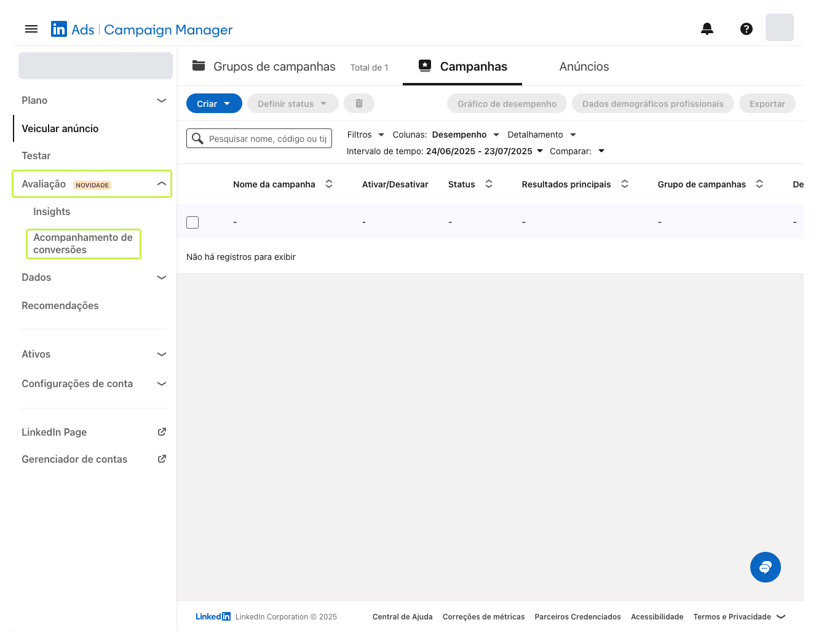Image resolution: width=816 pixels, height=644 pixels.
Task: Expand the Ativos section chevron
Action: click(x=162, y=354)
